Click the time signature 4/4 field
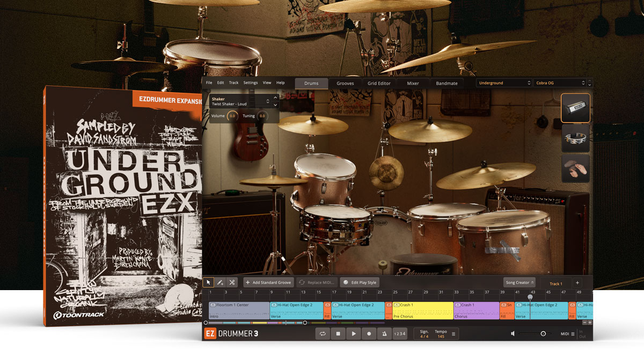Image resolution: width=644 pixels, height=362 pixels. (424, 336)
